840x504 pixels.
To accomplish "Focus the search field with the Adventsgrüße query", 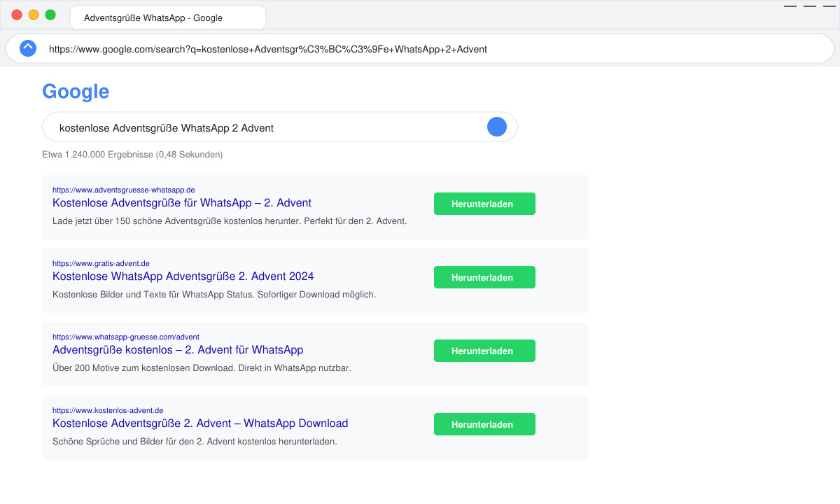I will [x=280, y=127].
